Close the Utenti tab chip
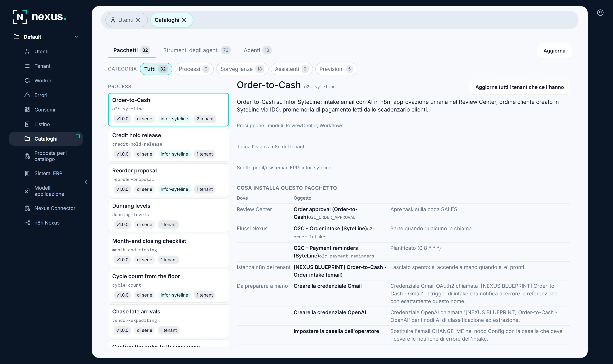The width and height of the screenshot is (613, 364). coord(138,20)
